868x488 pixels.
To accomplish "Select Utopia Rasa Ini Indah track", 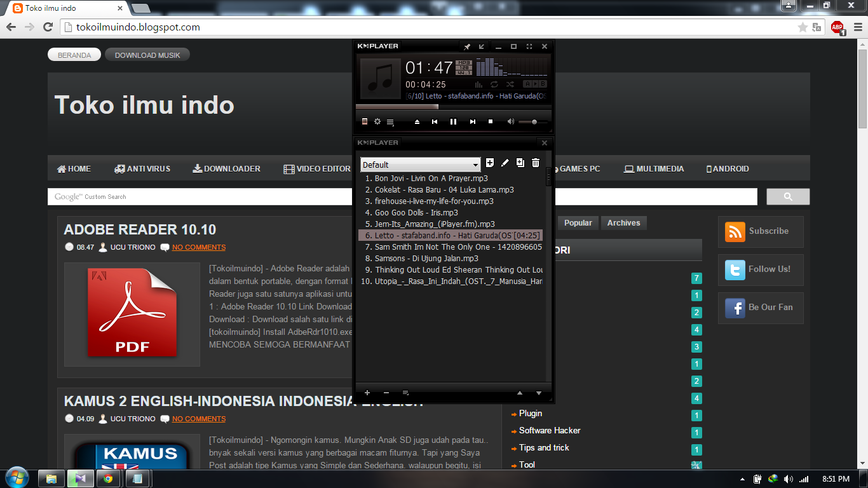I will click(451, 281).
